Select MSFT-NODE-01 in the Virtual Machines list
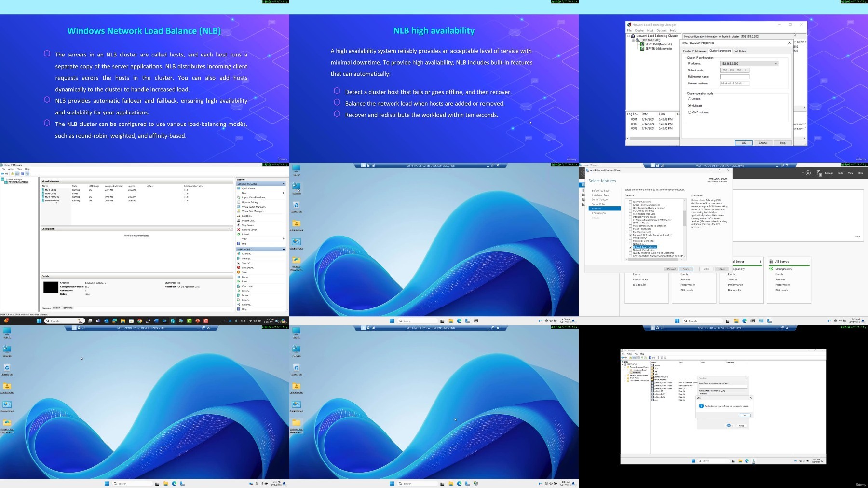The height and width of the screenshot is (488, 868). [x=51, y=197]
